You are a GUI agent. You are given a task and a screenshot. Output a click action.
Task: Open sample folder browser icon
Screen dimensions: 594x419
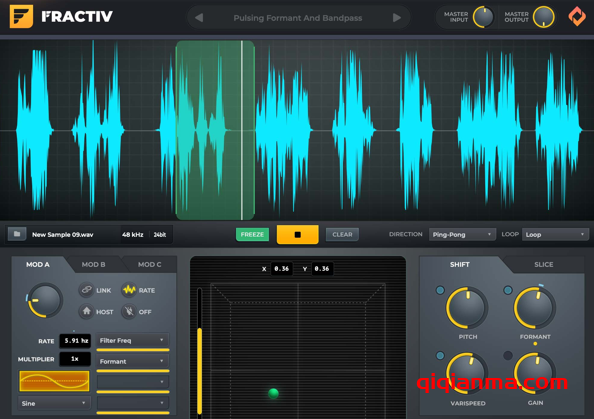[17, 234]
